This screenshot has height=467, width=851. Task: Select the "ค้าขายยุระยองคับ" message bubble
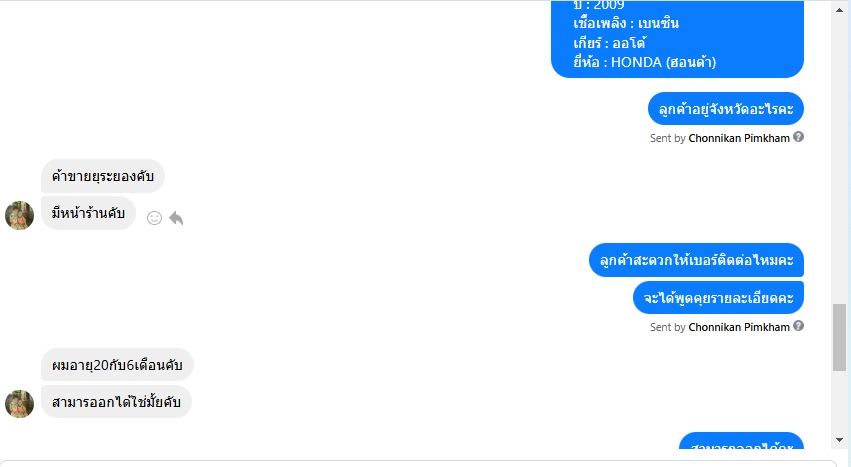pos(103,176)
